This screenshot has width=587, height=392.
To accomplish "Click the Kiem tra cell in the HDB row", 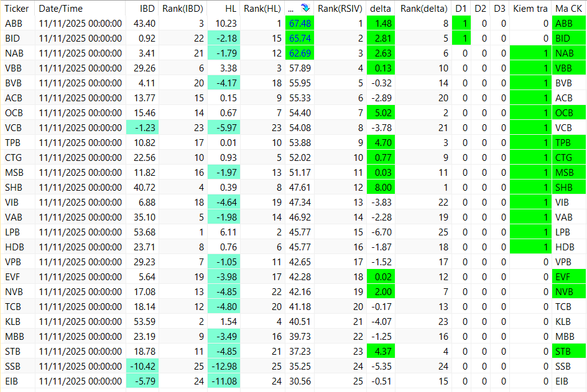I will tap(530, 247).
